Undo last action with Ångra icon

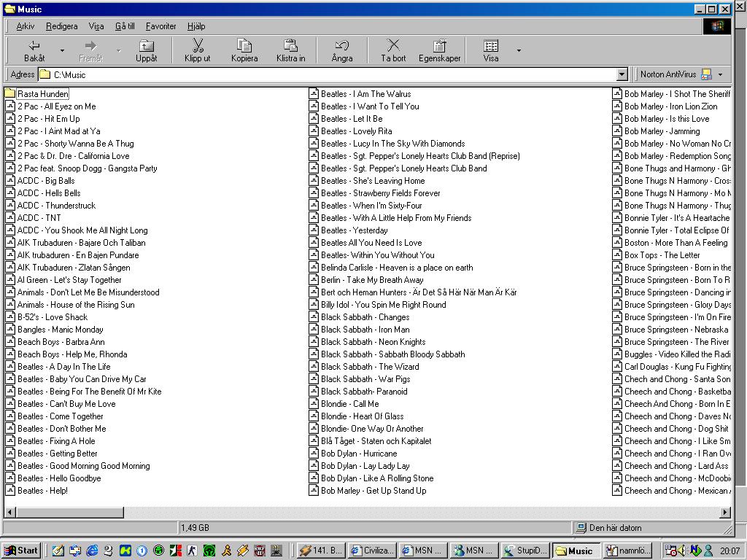[342, 50]
